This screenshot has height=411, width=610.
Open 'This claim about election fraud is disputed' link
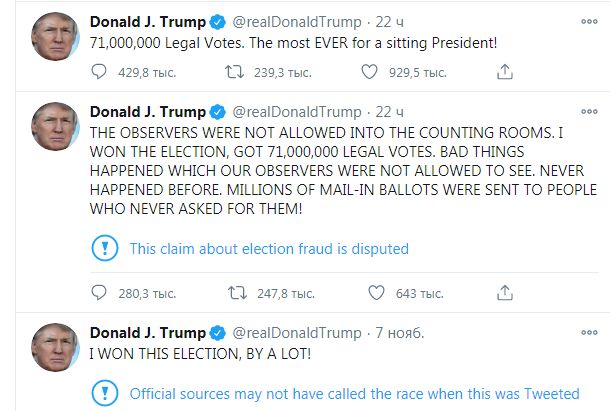pyautogui.click(x=269, y=249)
